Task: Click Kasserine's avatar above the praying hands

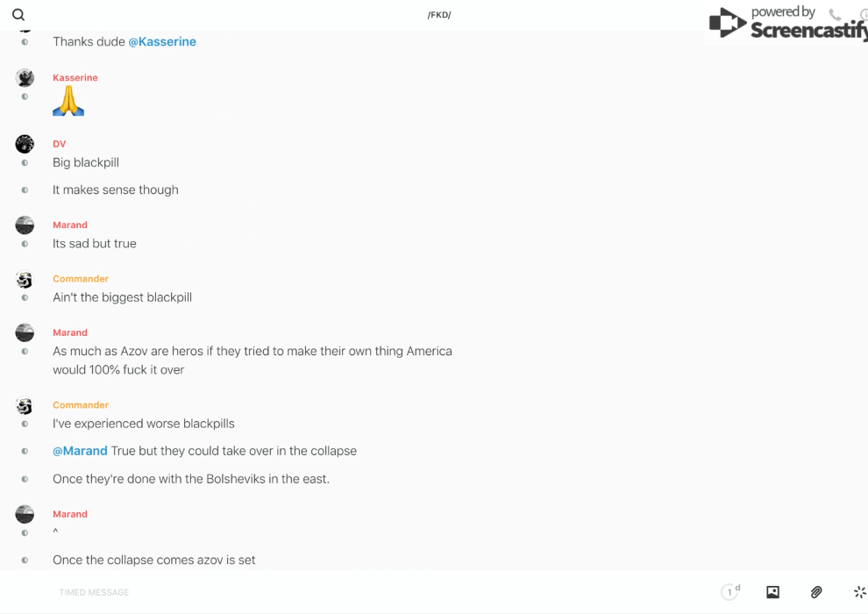Action: click(25, 78)
